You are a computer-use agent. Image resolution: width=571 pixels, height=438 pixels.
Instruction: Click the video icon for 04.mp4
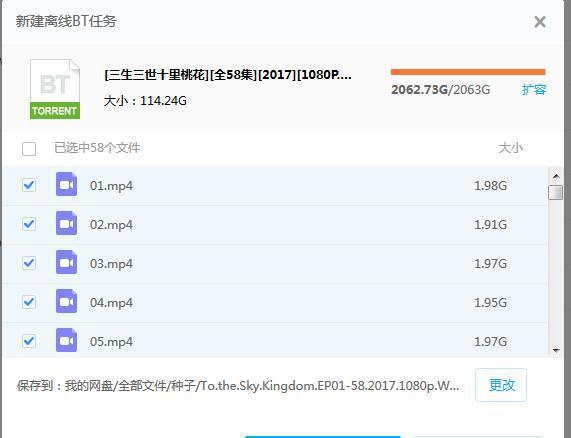pos(66,301)
